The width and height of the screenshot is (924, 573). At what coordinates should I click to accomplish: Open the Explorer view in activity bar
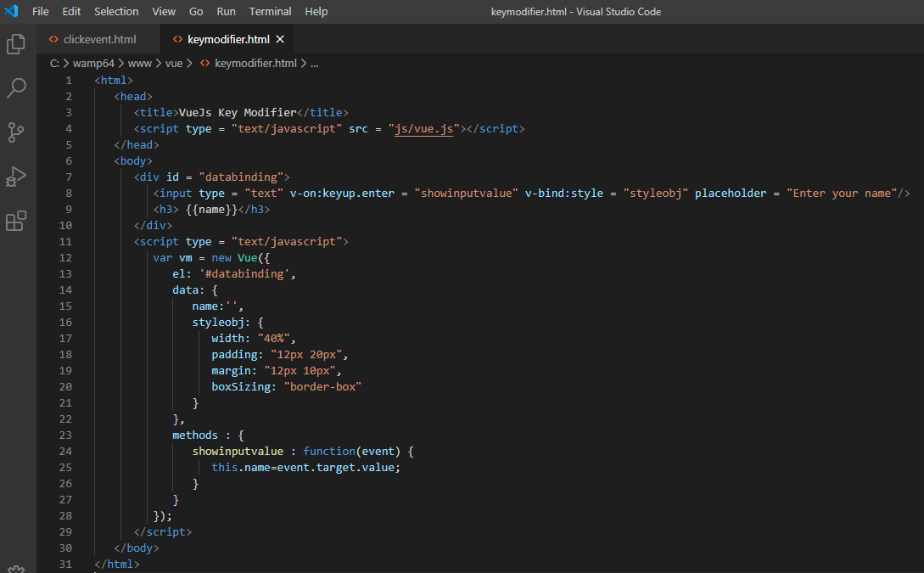tap(16, 43)
